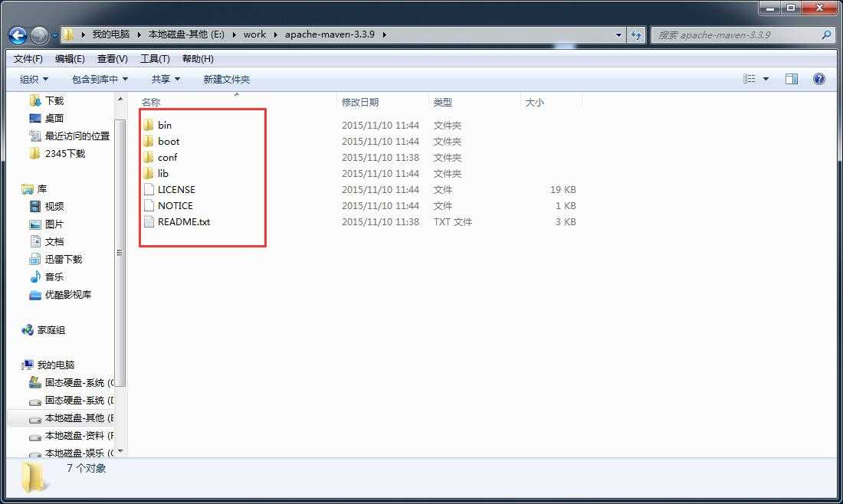Screen dimensions: 843x504
Task: Select the conf folder icon
Action: (149, 157)
